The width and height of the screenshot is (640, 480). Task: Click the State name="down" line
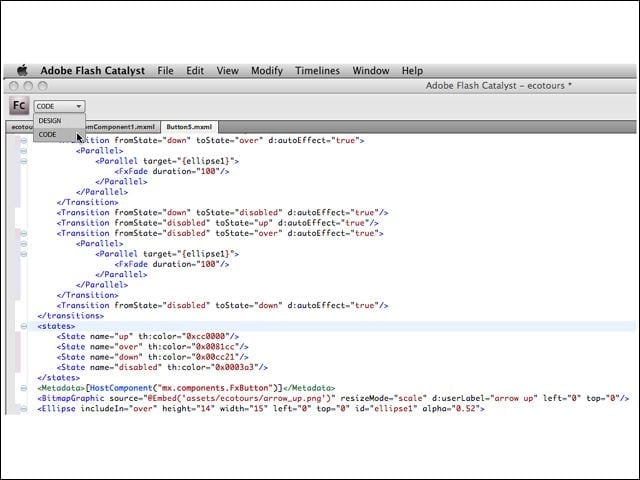pos(153,357)
